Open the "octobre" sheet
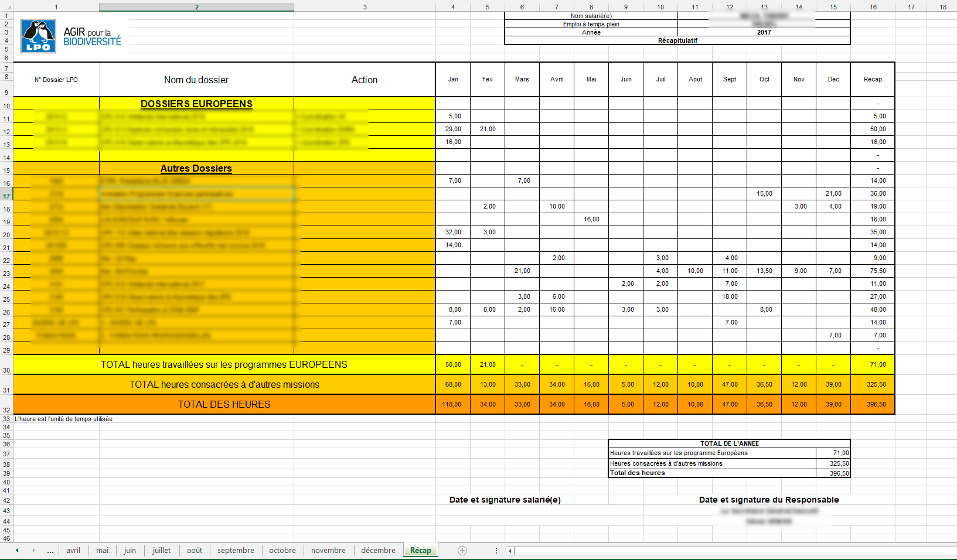 [x=282, y=551]
